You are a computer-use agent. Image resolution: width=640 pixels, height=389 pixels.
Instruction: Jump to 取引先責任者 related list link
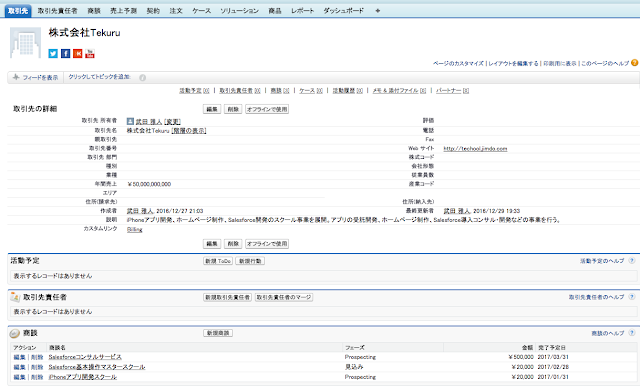(240, 91)
